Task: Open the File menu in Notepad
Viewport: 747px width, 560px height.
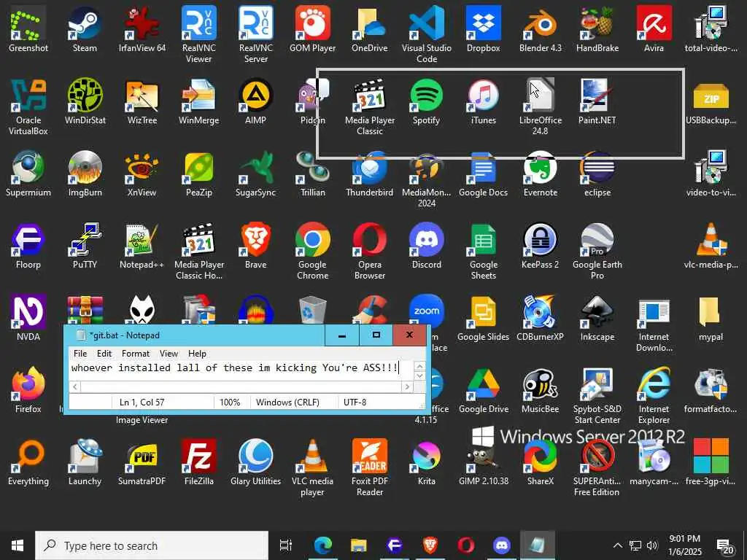Action: (x=80, y=354)
